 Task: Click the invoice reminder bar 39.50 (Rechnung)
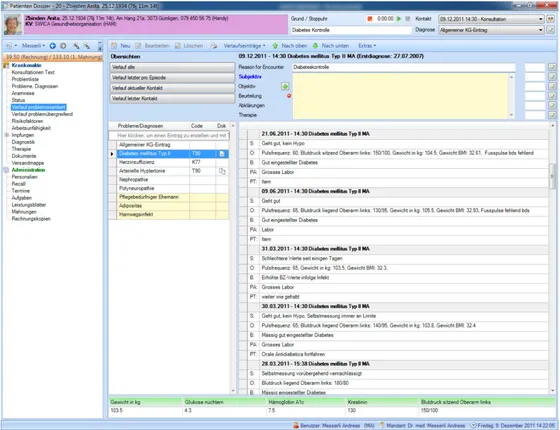click(x=53, y=57)
